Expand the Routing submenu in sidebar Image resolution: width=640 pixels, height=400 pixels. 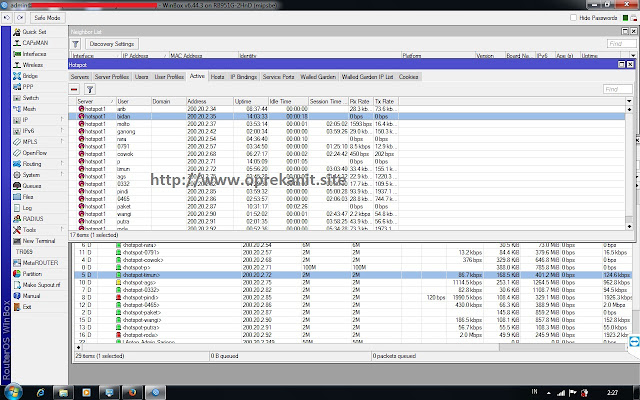[x=62, y=164]
